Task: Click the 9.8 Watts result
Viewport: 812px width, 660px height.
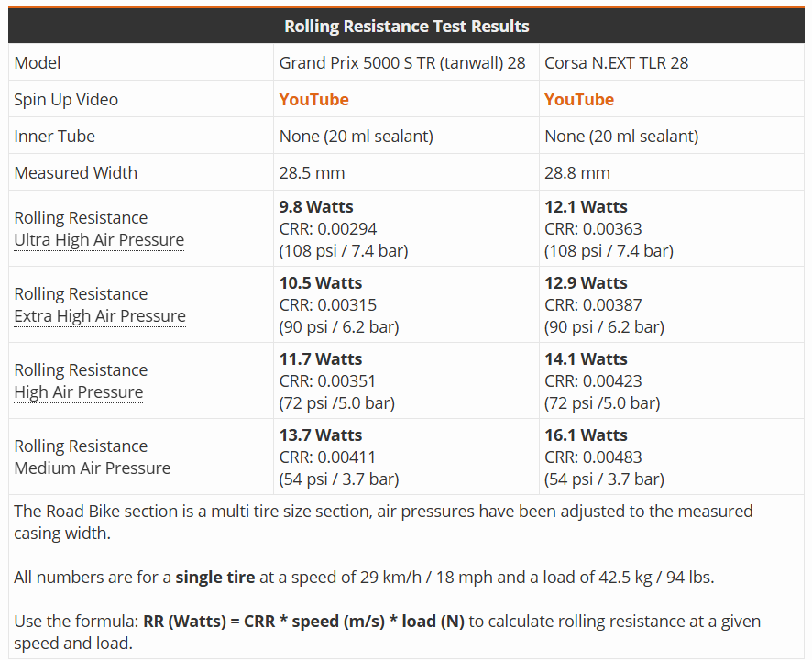Action: pos(316,207)
